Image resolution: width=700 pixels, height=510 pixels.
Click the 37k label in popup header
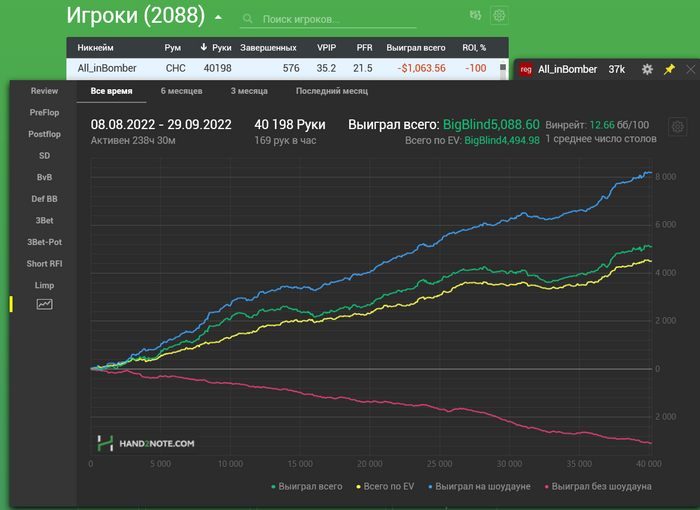(x=617, y=69)
